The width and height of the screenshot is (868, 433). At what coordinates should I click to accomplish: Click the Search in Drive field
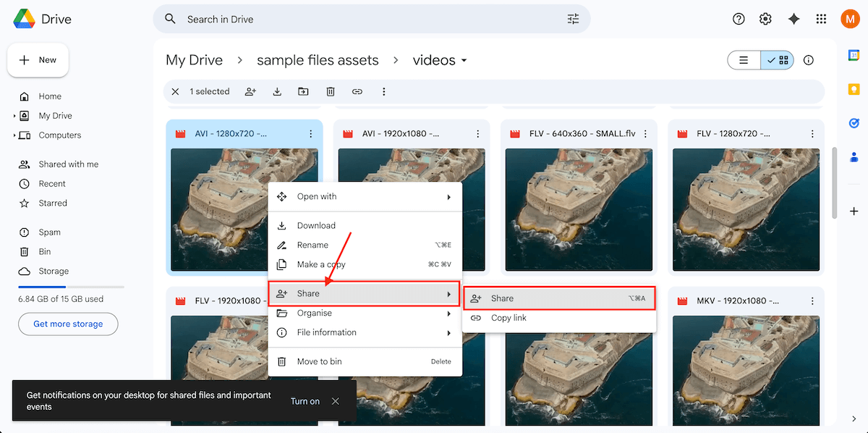362,20
